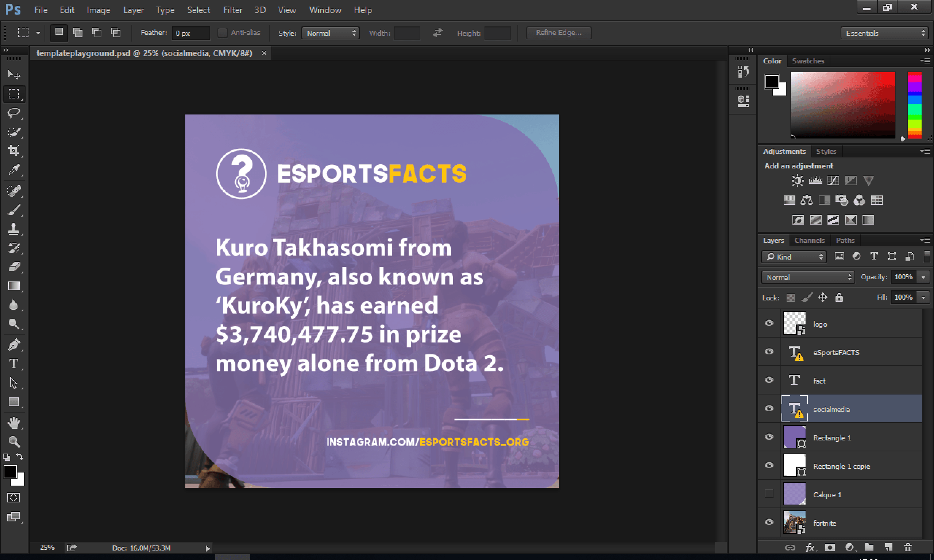Add layer style via fx icon

click(x=810, y=548)
